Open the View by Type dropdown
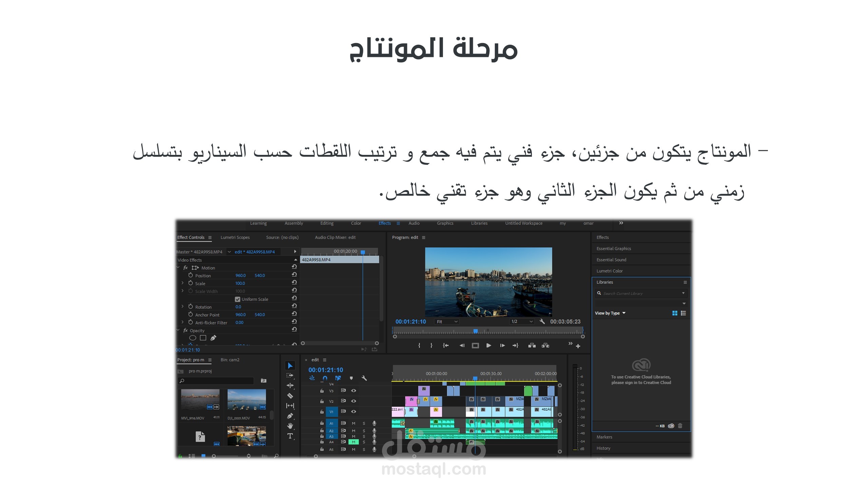This screenshot has height=488, width=868. click(x=610, y=313)
